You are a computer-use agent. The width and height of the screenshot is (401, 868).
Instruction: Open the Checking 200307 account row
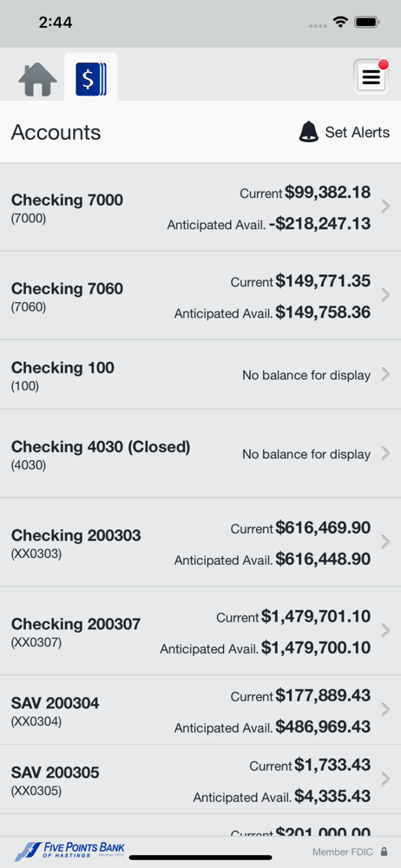point(200,630)
